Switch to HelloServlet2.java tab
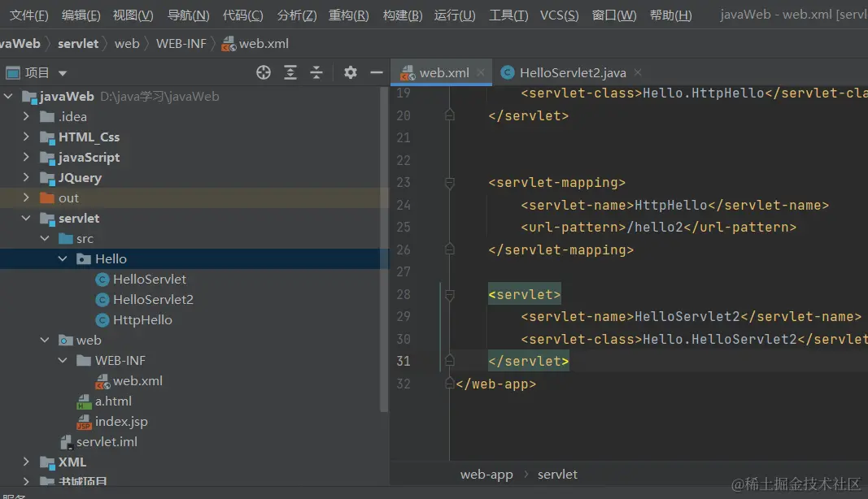Screen dimensions: 868x499 coord(573,72)
